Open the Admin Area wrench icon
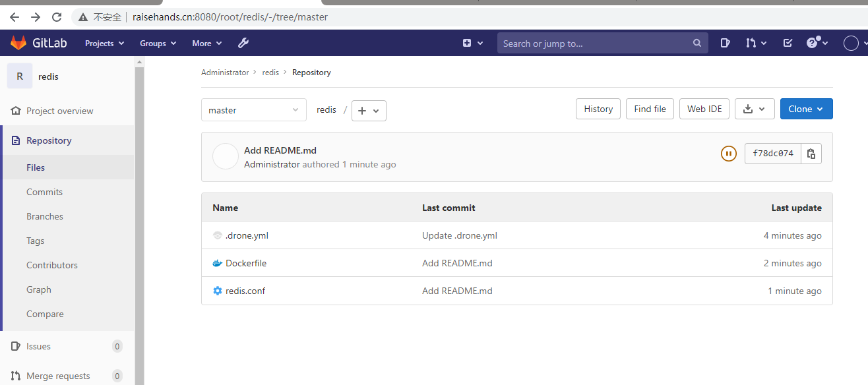 tap(243, 43)
